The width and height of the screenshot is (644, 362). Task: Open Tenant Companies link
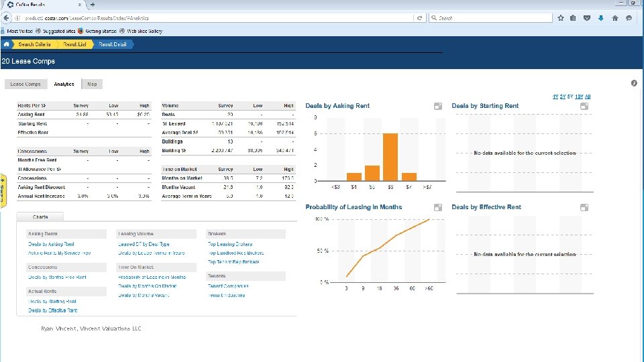pyautogui.click(x=228, y=286)
